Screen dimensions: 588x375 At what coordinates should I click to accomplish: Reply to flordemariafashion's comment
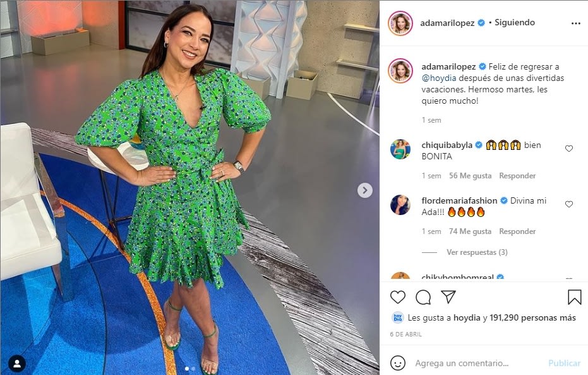pos(517,231)
